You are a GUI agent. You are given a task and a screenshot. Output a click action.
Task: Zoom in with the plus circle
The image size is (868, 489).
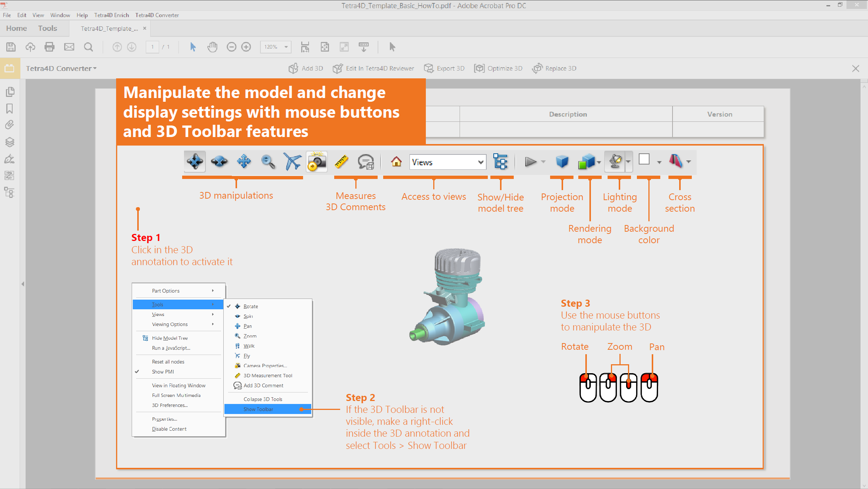tap(246, 47)
